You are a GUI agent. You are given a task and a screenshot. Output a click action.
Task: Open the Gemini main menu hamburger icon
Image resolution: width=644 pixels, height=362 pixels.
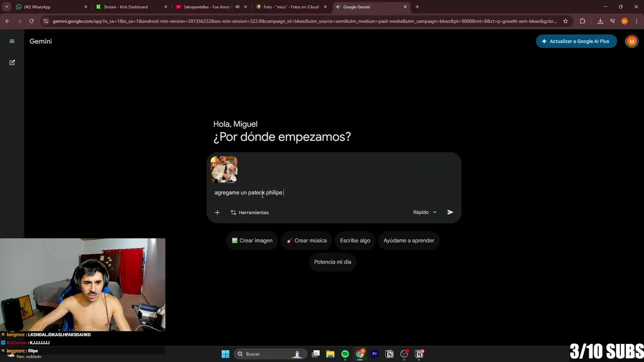coord(12,41)
